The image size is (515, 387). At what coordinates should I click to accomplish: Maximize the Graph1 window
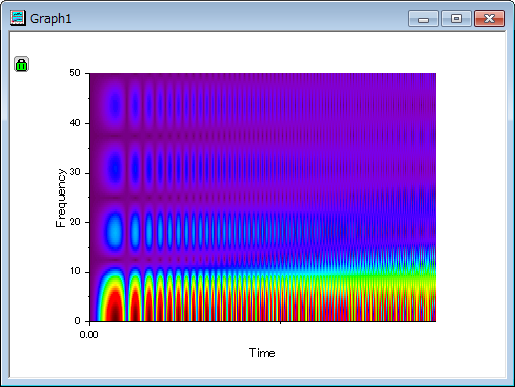pos(456,18)
